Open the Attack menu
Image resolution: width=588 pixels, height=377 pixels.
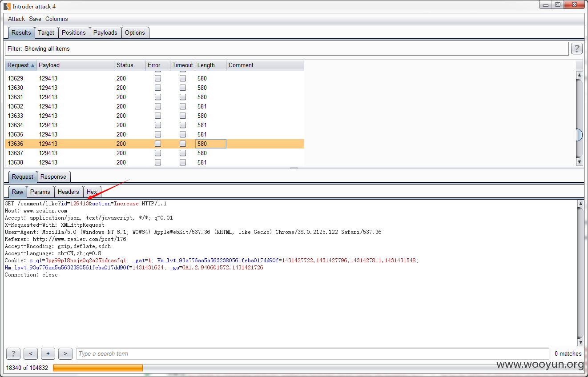click(x=16, y=19)
